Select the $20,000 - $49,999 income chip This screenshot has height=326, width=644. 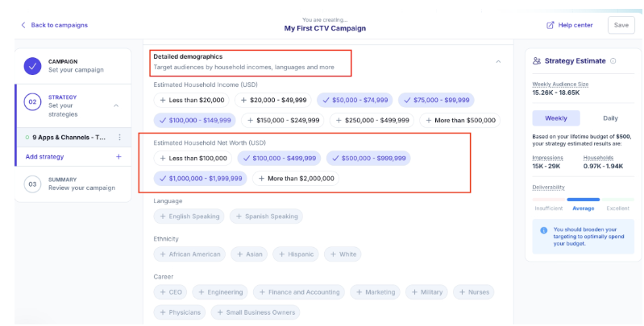(273, 100)
